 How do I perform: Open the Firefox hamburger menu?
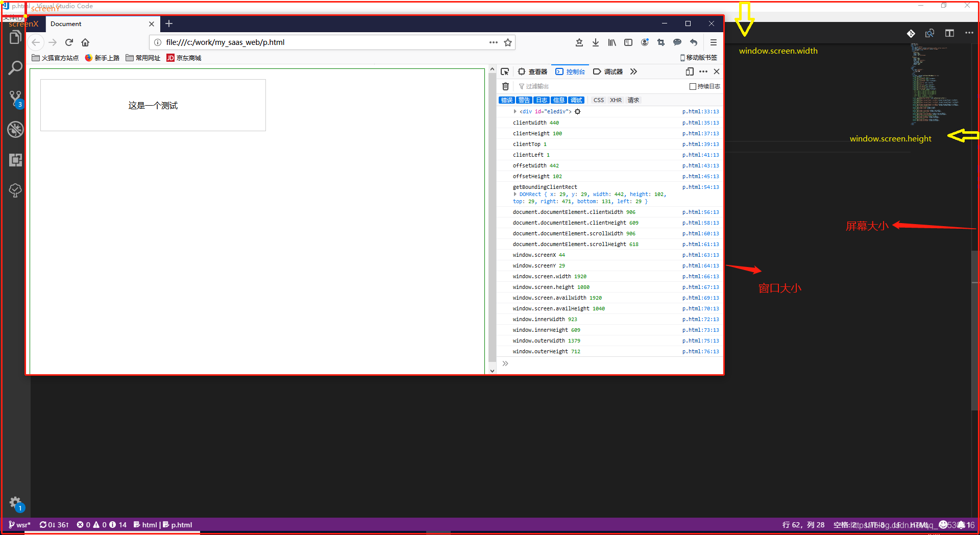point(714,42)
